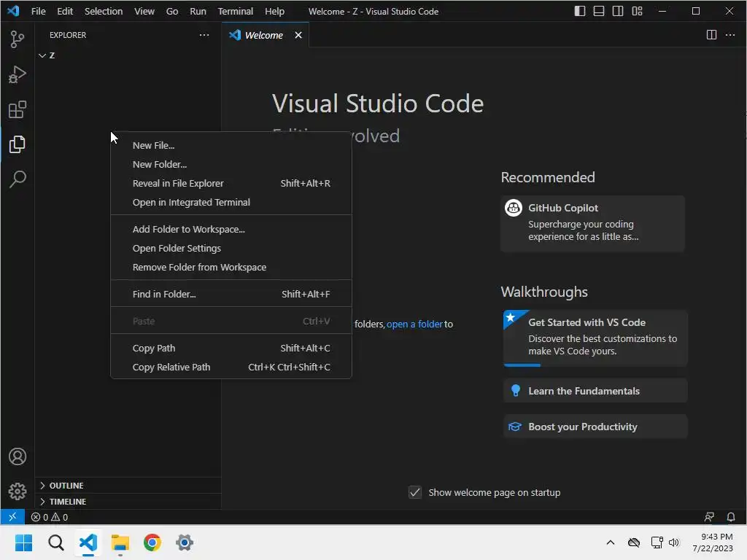Open the notifications bell
The height and width of the screenshot is (560, 747).
pyautogui.click(x=730, y=517)
